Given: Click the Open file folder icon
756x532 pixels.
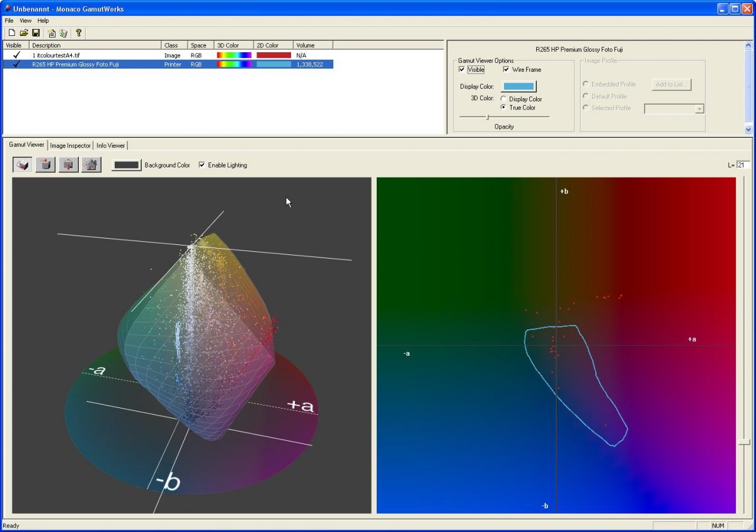Looking at the screenshot, I should [24, 33].
